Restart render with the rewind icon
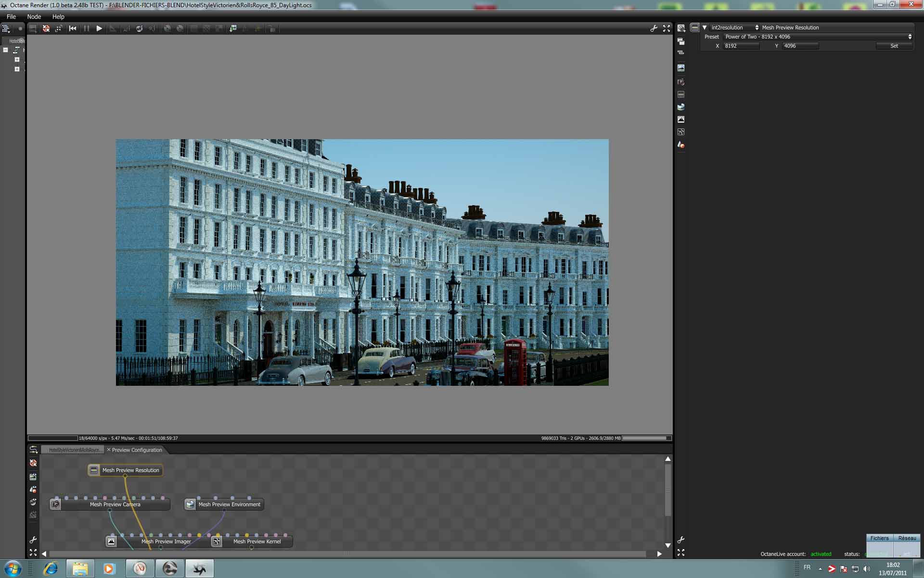The height and width of the screenshot is (578, 924). pos(73,29)
